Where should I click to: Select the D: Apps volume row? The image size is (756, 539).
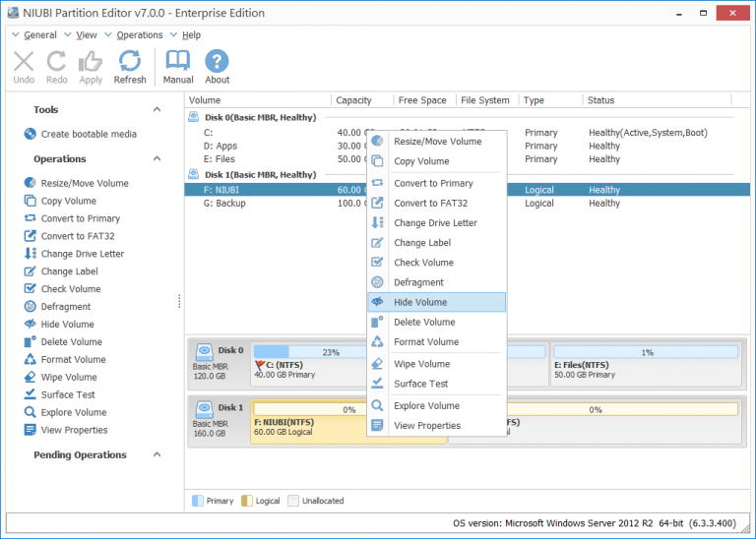467,146
